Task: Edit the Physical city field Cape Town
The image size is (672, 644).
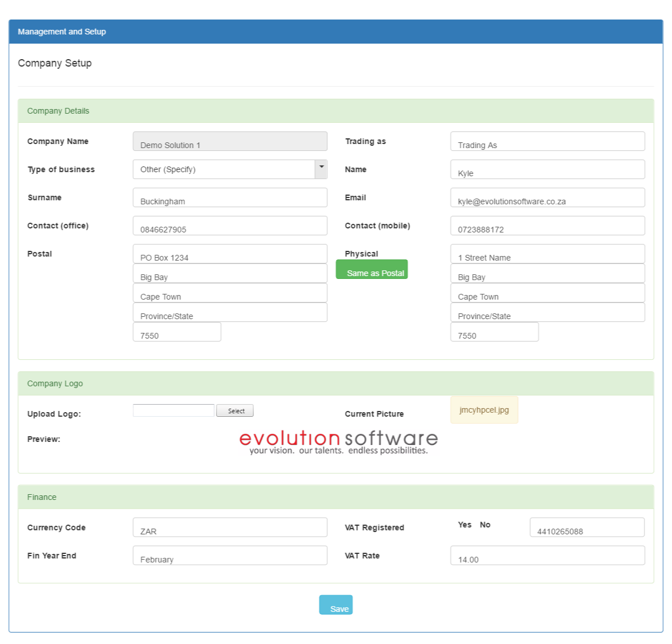Action: 547,293
